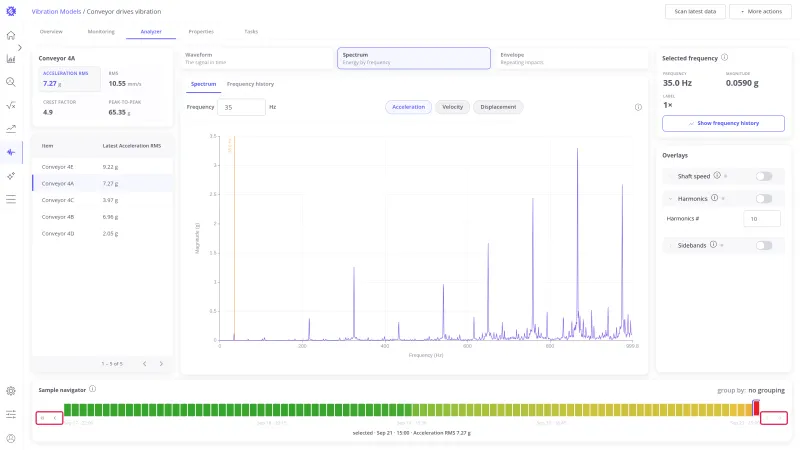Click the info icon at the spectrum chart's top right
The image size is (800, 450).
click(x=638, y=107)
